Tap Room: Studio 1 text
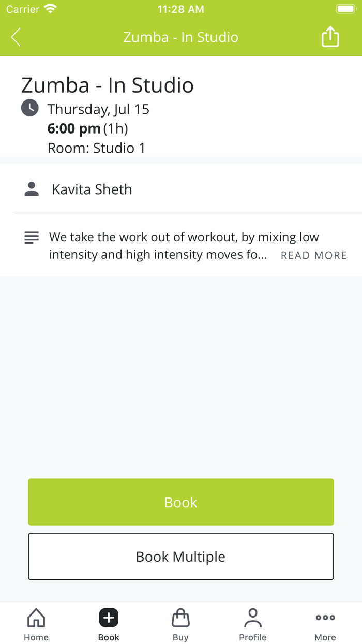362x644 pixels. [x=96, y=148]
